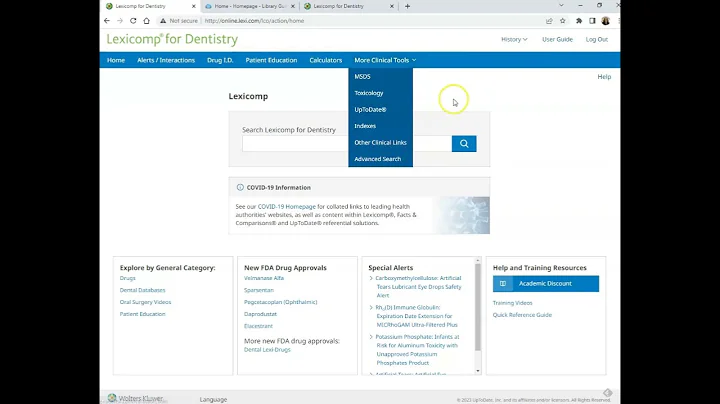Click the share page icon in address bar
The width and height of the screenshot is (720, 404).
pyautogui.click(x=549, y=21)
